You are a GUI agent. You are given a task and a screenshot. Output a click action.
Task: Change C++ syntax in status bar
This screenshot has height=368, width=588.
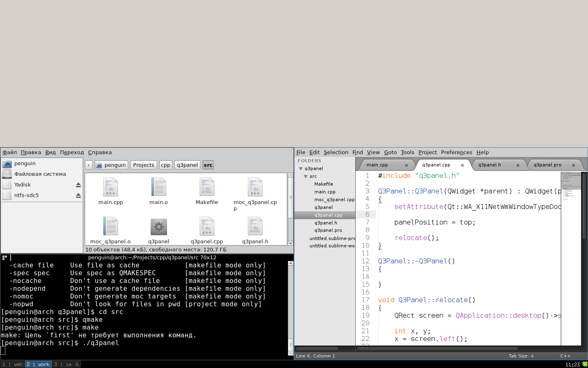[566, 356]
